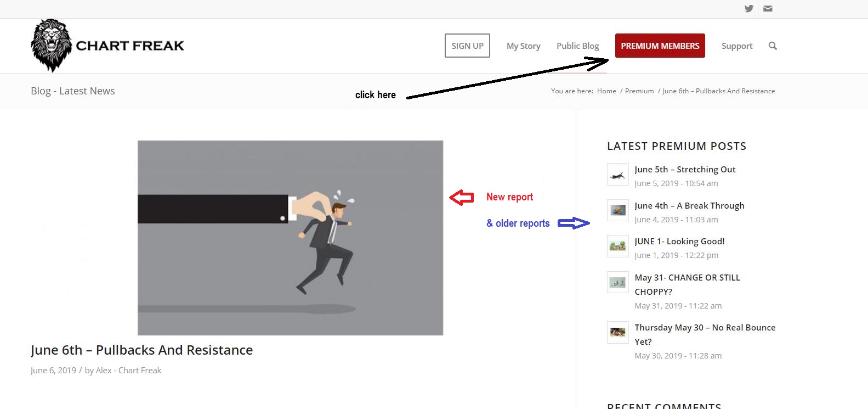Click the Chart Freak lion logo
This screenshot has width=868, height=409.
tap(52, 46)
